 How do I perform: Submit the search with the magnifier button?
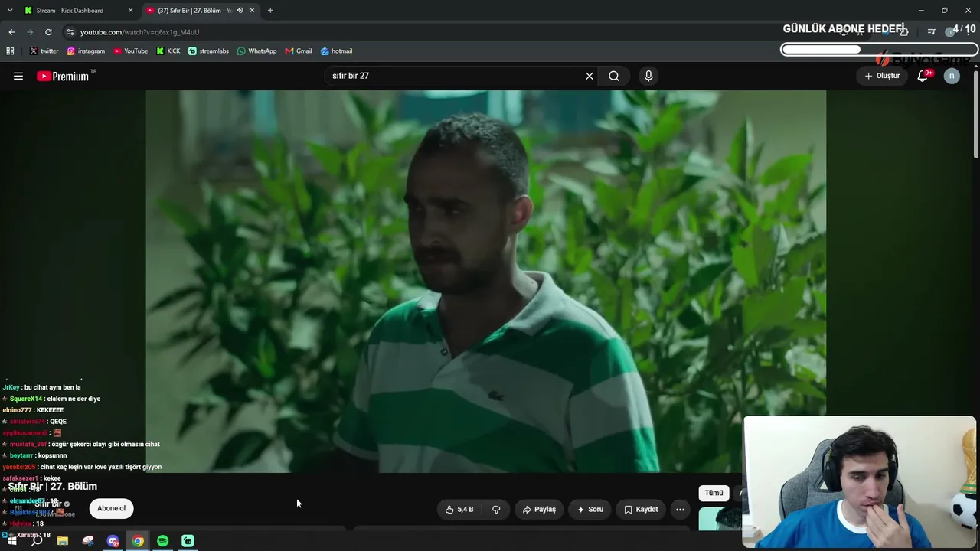tap(614, 76)
